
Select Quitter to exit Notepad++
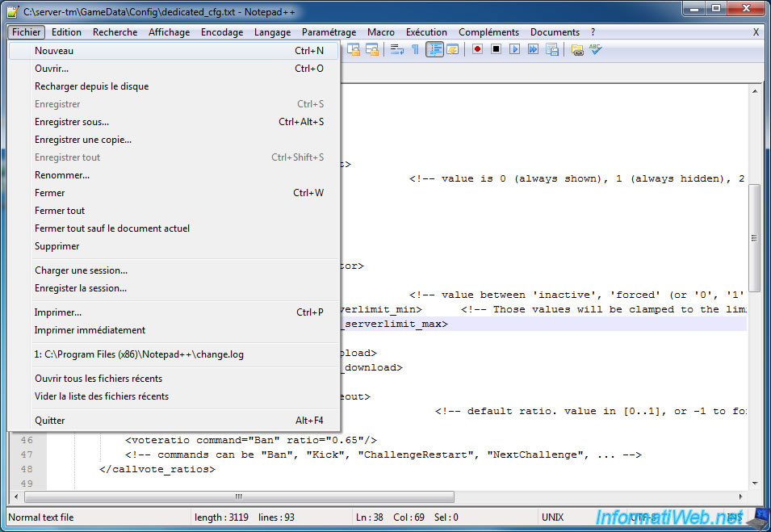point(174,421)
